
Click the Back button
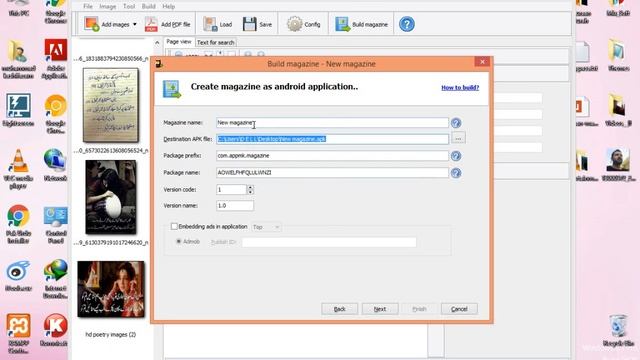tap(340, 309)
